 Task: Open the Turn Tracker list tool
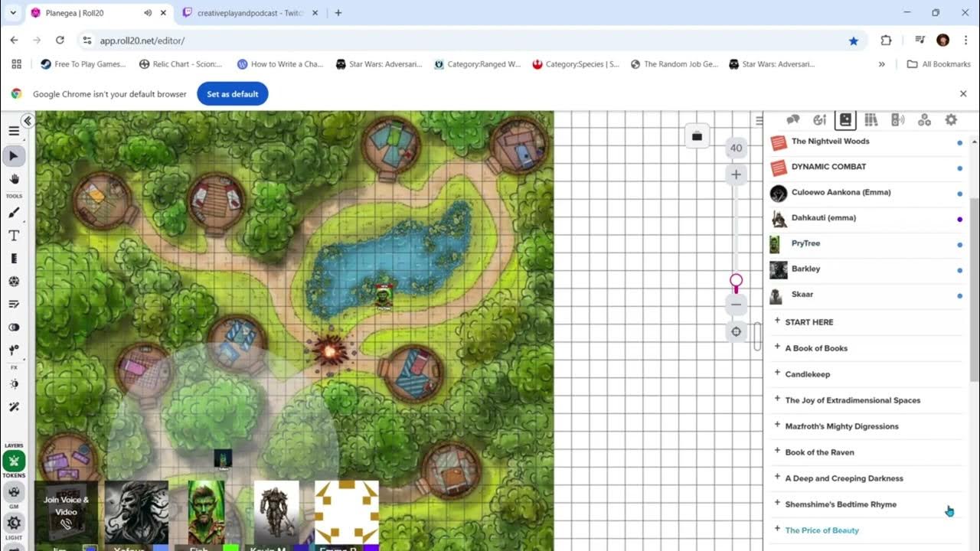(x=14, y=305)
